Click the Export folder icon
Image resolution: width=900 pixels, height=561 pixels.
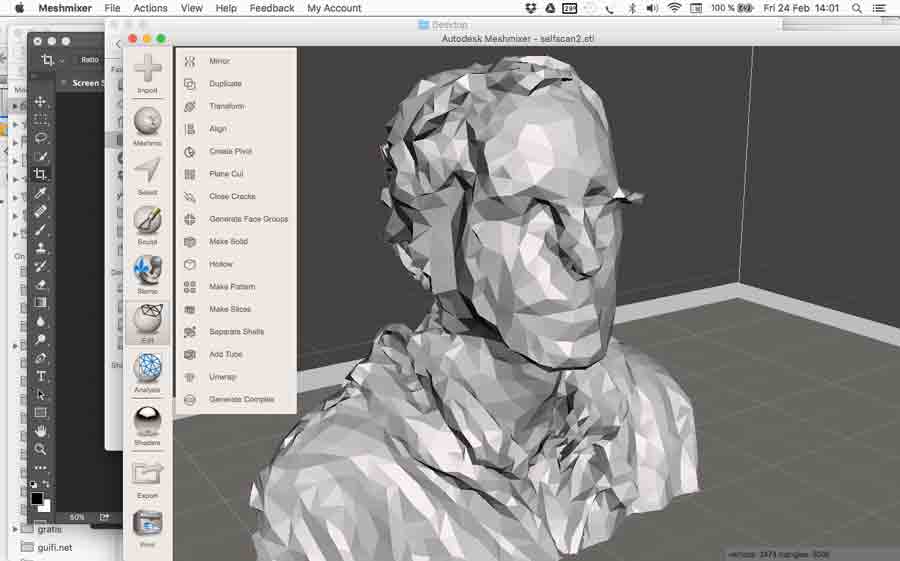coord(147,475)
